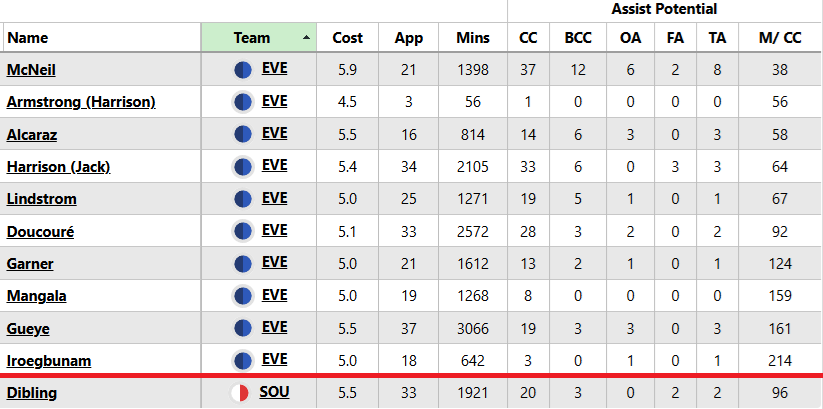The height and width of the screenshot is (409, 823).
Task: Click the Name column header
Action: (28, 38)
